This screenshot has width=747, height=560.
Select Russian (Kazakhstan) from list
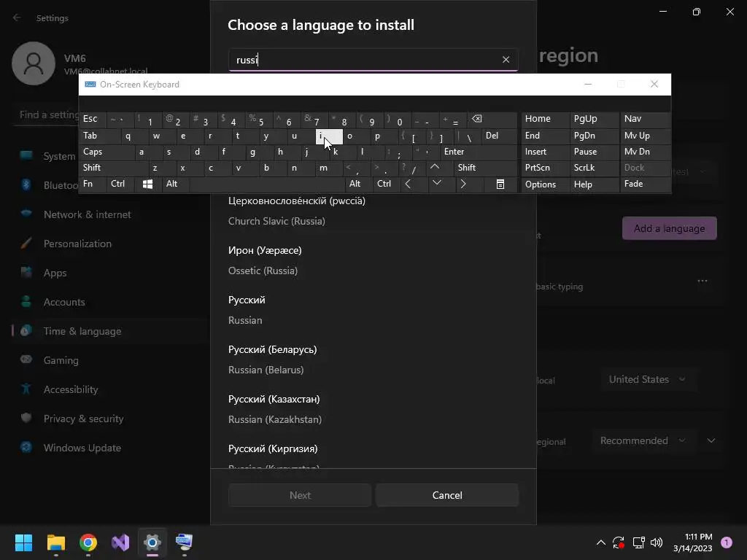373,409
